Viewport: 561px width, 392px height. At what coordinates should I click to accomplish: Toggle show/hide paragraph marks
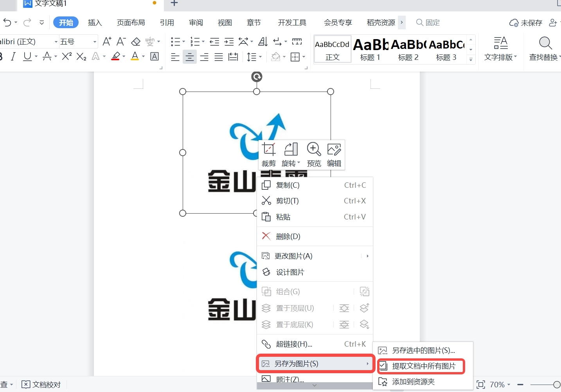tap(277, 41)
